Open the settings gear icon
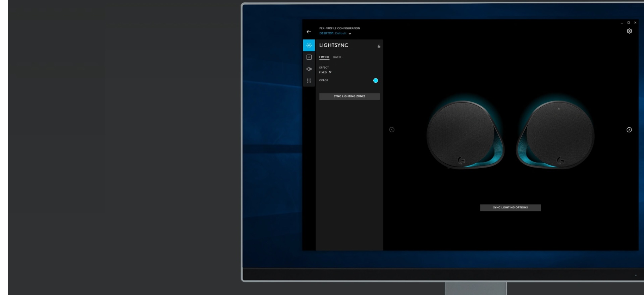The image size is (644, 295). pyautogui.click(x=630, y=31)
